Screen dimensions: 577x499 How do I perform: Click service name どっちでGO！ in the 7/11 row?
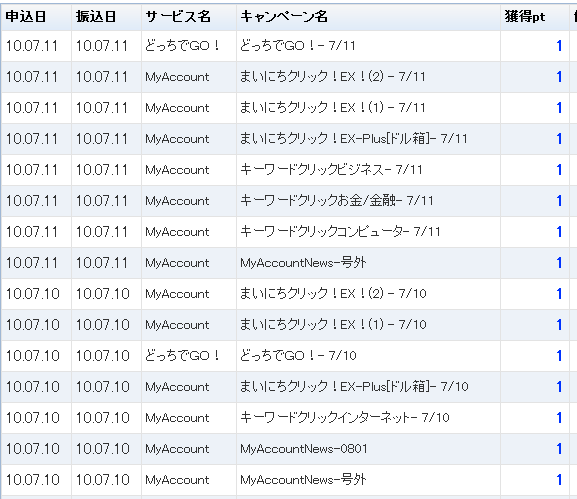tap(183, 46)
